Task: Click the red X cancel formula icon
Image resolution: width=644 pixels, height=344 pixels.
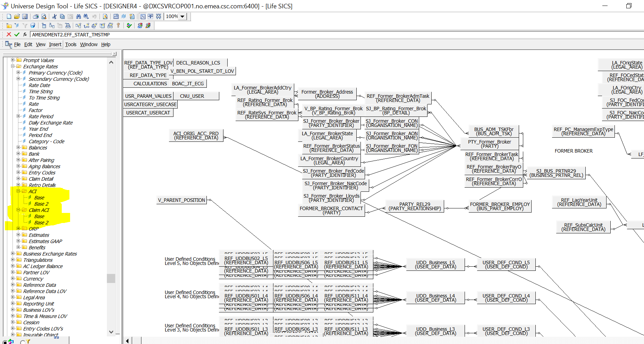Action: click(9, 34)
